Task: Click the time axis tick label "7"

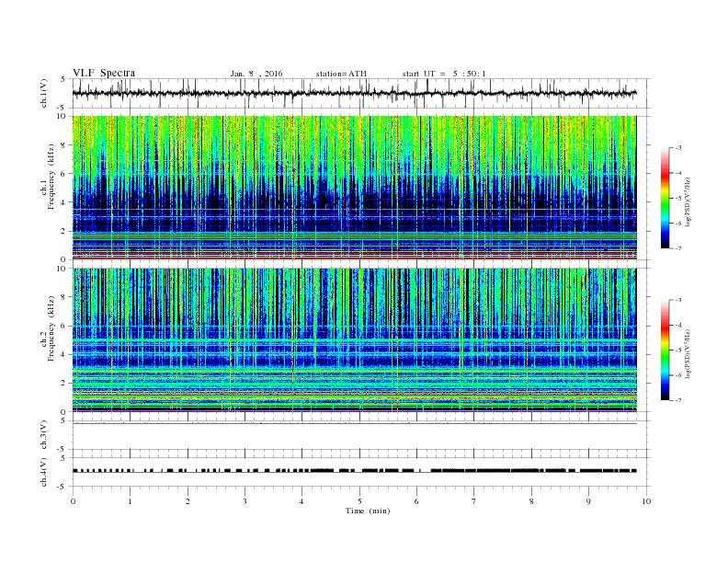Action: pos(474,501)
